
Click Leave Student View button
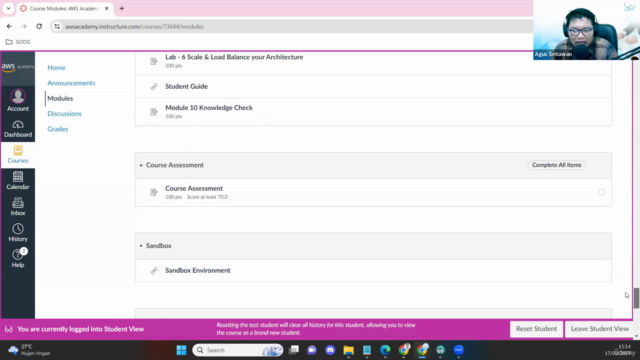[600, 329]
